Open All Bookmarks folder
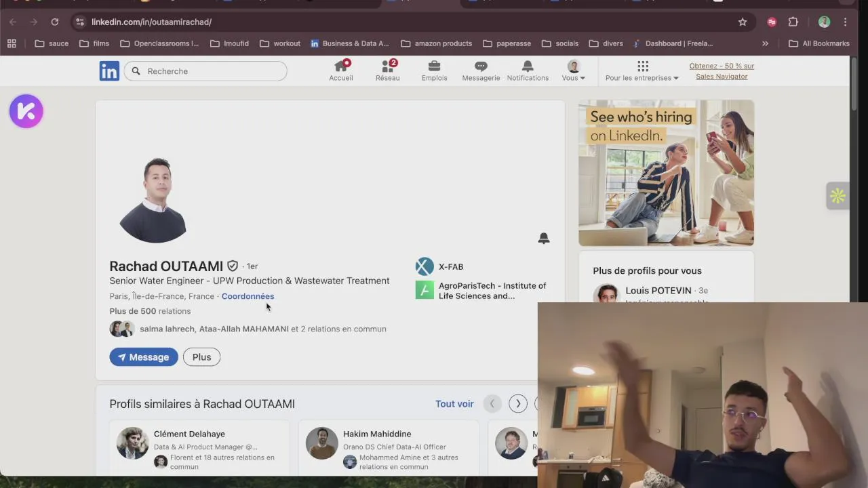 (x=819, y=43)
